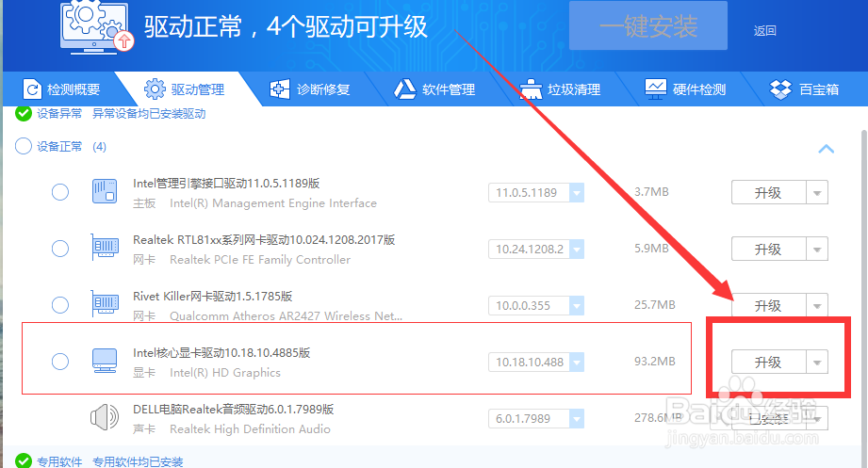Click the green check icon beside 设备异常

(x=24, y=113)
